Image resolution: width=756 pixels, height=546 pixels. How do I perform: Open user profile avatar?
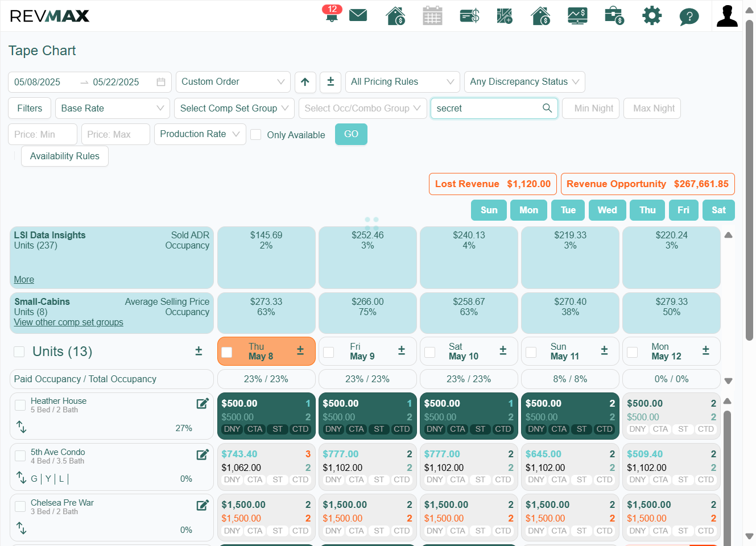727,15
